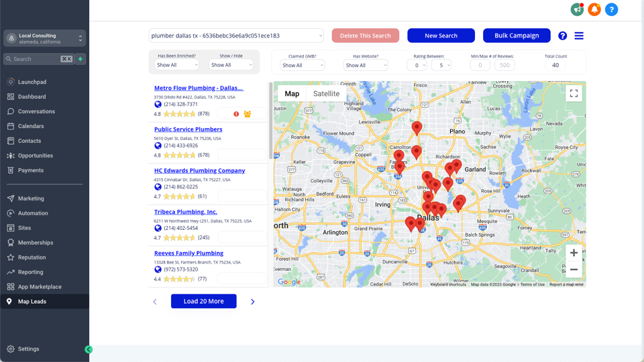Click the orange people icon for Metro Flow Plumbing
This screenshot has height=362, width=644.
pyautogui.click(x=248, y=114)
